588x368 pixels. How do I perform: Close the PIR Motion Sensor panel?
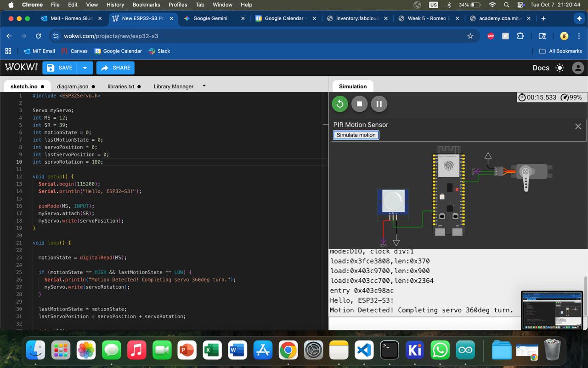[578, 126]
